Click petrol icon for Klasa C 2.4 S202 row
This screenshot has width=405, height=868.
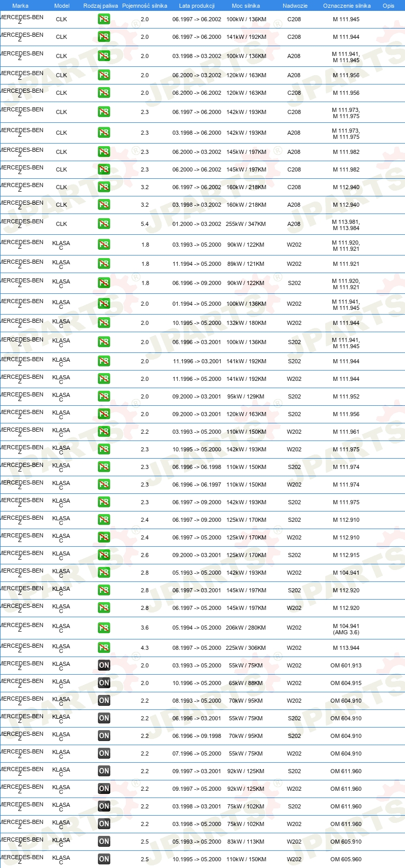click(x=104, y=520)
